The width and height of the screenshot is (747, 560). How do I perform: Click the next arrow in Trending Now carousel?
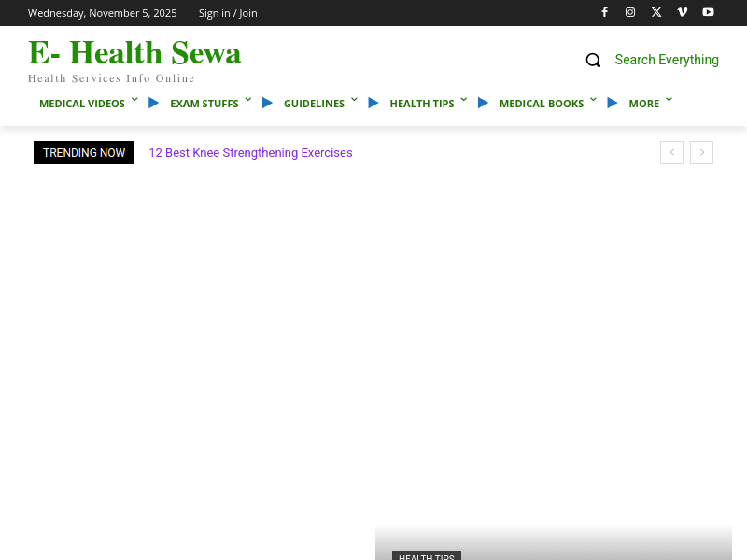click(701, 152)
